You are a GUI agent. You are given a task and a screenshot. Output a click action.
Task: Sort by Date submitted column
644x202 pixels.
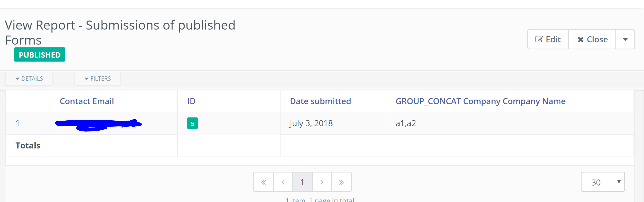[320, 101]
